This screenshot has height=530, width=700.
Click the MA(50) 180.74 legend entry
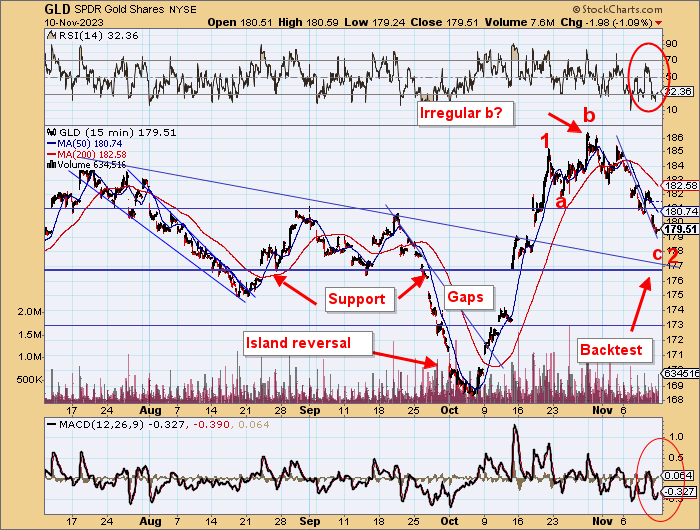pos(89,143)
